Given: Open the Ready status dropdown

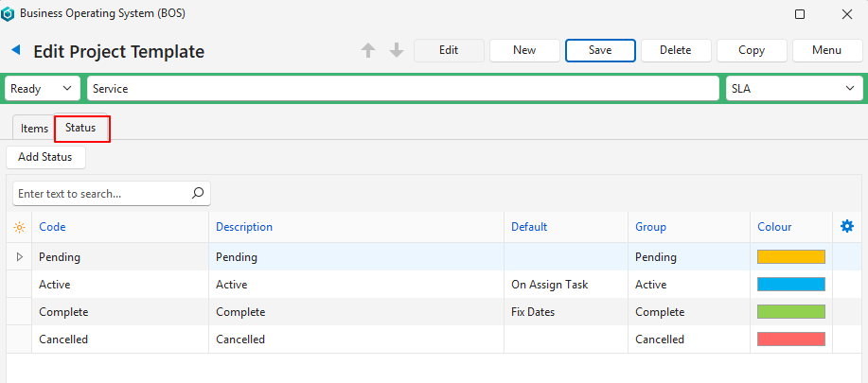Looking at the screenshot, I should 43,88.
